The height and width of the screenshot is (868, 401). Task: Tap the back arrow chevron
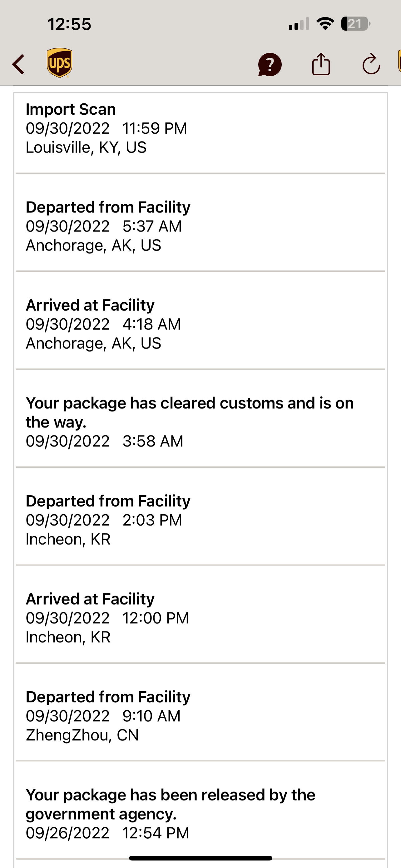pos(19,64)
